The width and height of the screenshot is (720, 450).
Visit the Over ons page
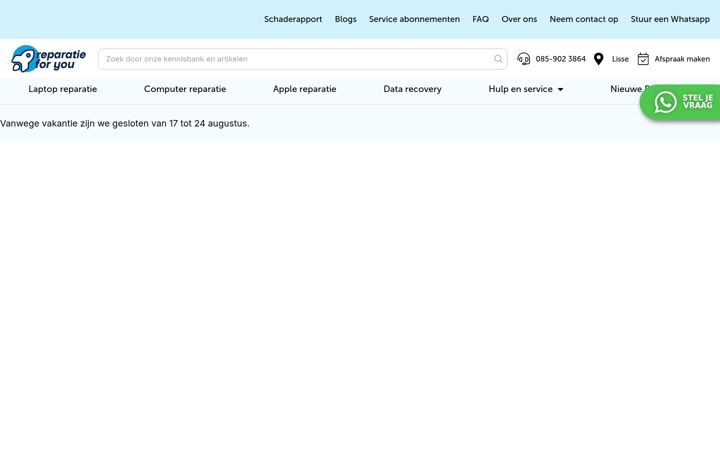[x=519, y=19]
